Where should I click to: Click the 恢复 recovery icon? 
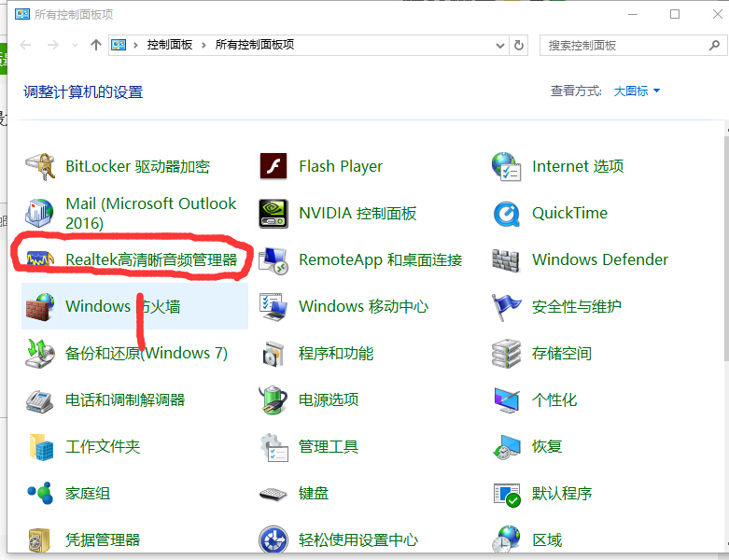tap(506, 447)
